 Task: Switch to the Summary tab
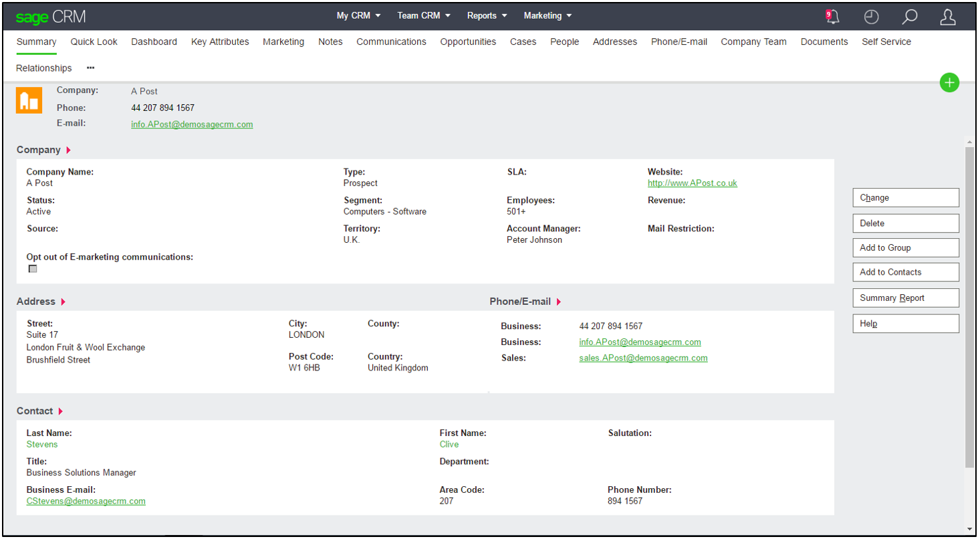[x=36, y=41]
